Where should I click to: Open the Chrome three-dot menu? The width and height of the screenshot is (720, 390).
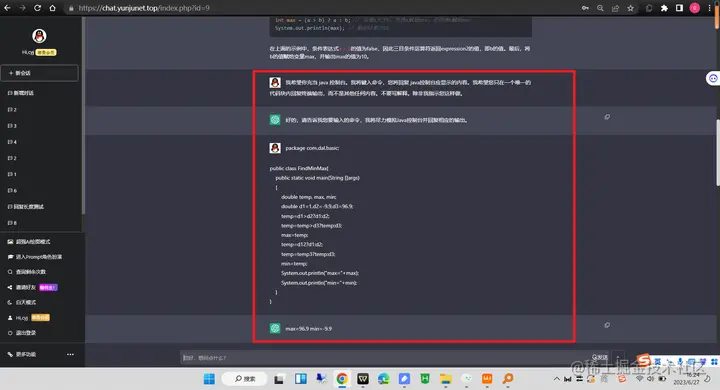(709, 8)
